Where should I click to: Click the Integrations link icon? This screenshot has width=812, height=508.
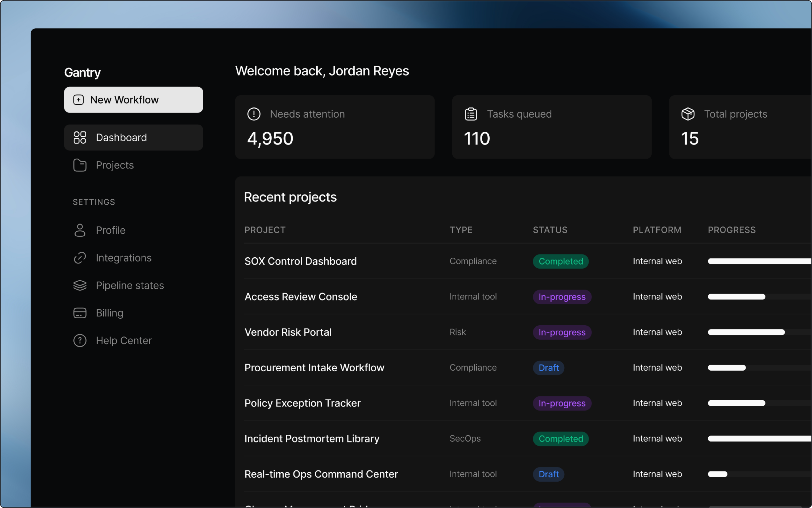tap(80, 258)
